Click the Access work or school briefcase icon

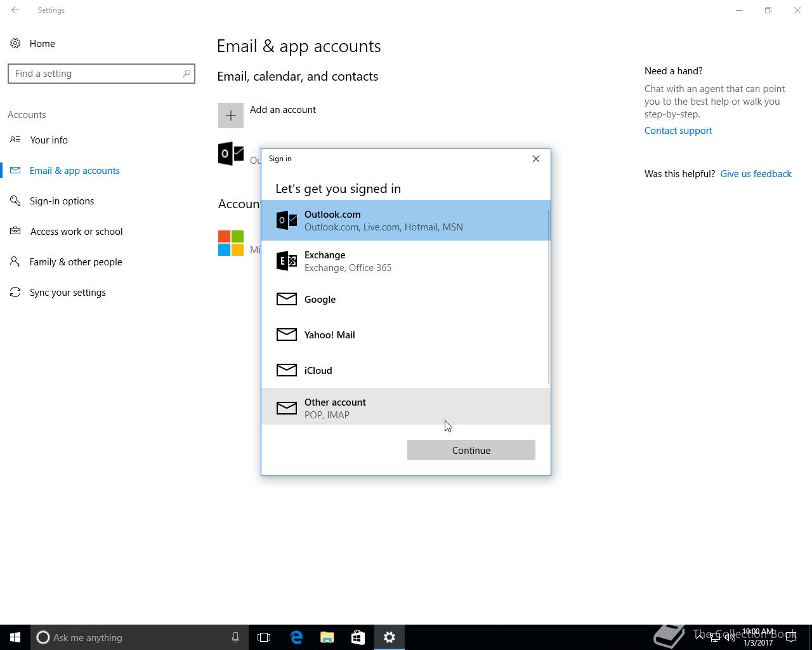coord(15,231)
